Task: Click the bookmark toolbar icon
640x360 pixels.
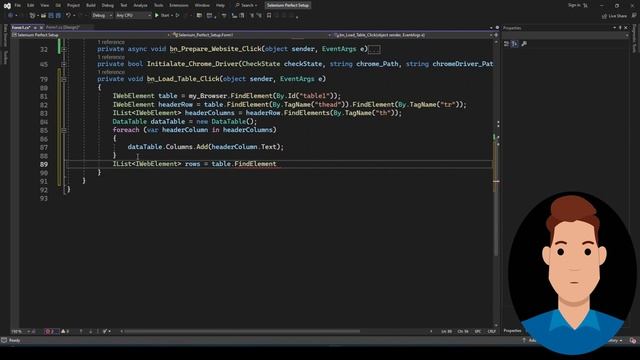Action: pyautogui.click(x=269, y=16)
